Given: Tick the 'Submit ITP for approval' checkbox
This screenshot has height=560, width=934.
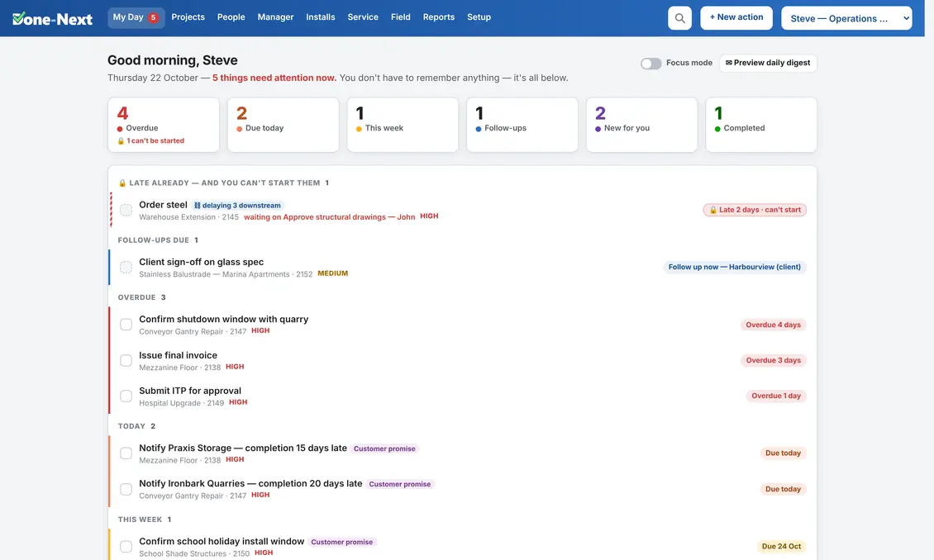Looking at the screenshot, I should tap(126, 396).
